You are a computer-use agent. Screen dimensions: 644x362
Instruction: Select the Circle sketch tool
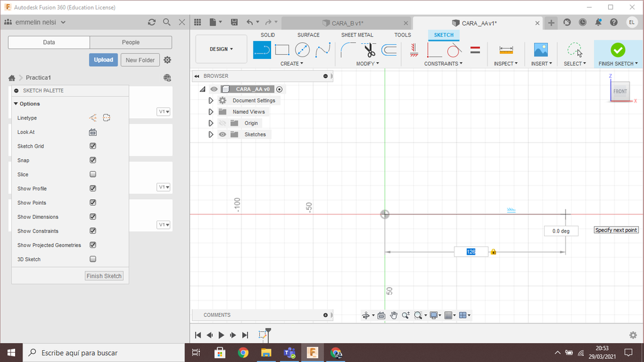[x=303, y=50]
